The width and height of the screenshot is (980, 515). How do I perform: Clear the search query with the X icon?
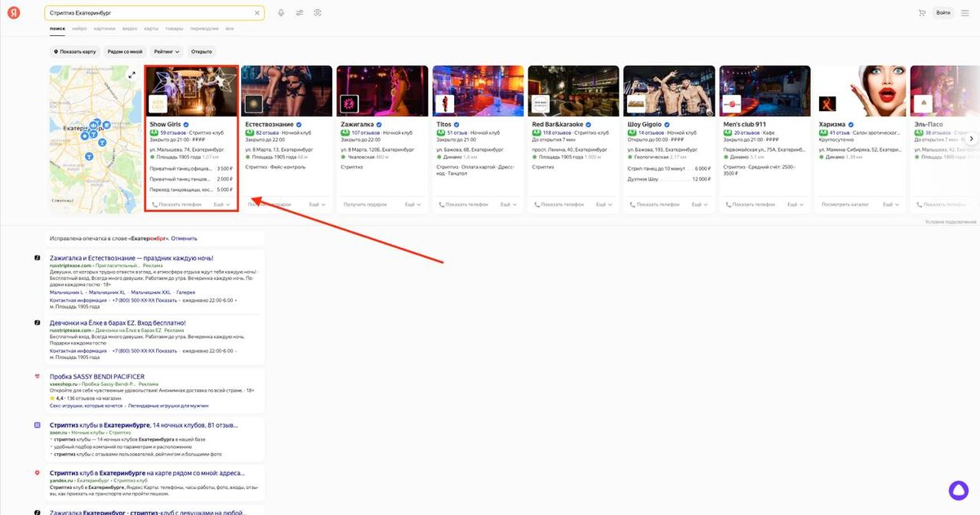coord(257,13)
